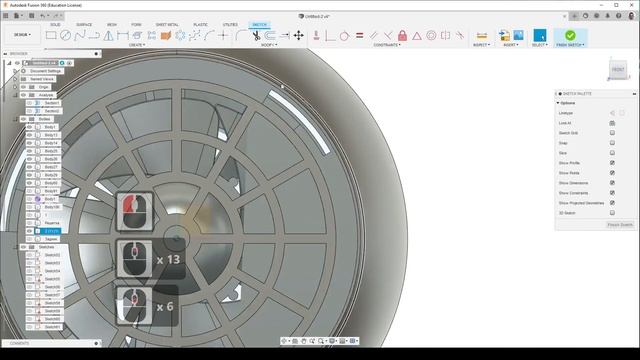
Task: Toggle visibility eye of Sketches folder
Action: (x=23, y=247)
